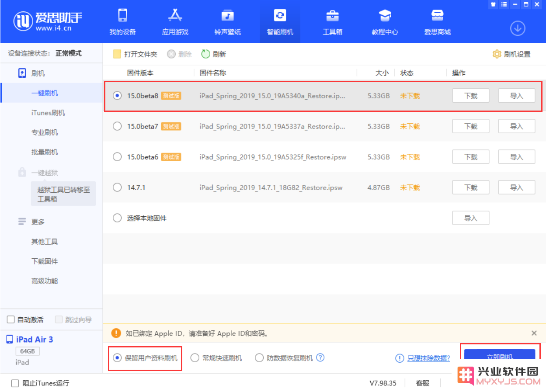Screen dimensions: 546x392
Task: Toggle the 自动激活 checkbox
Action: (x=11, y=320)
